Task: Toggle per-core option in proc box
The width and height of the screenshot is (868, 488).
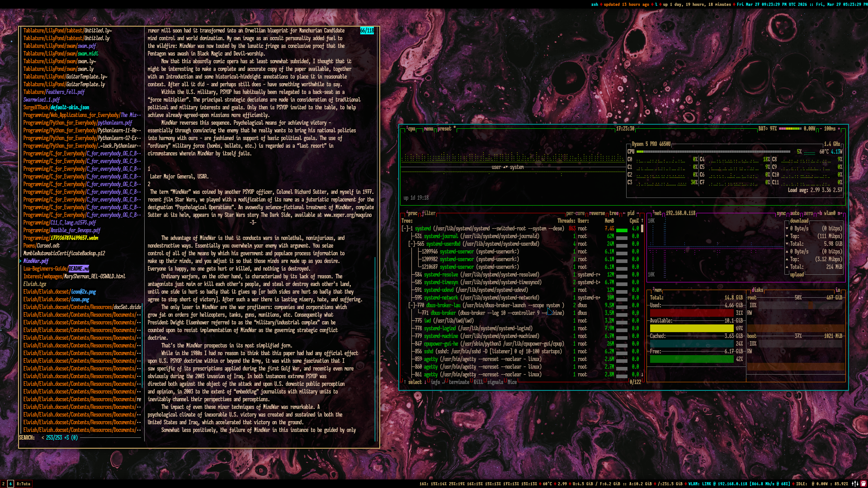Action: (575, 213)
